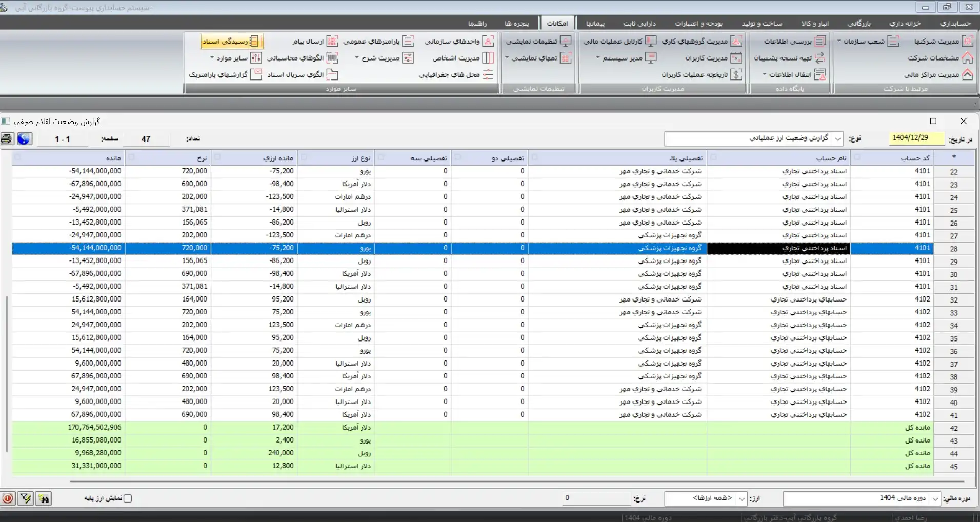Screen dimensions: 980x522
Task: Click the نرخ rate input field
Action: coord(596,498)
